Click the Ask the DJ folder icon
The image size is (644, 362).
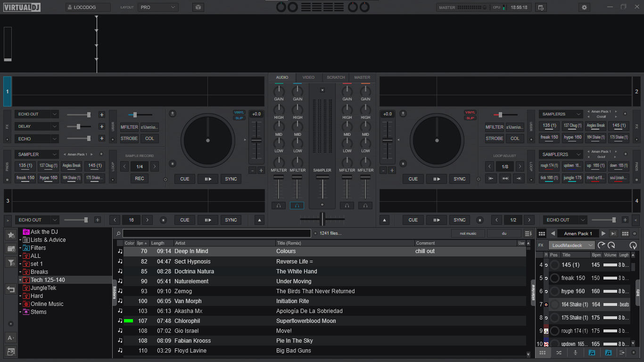26,232
